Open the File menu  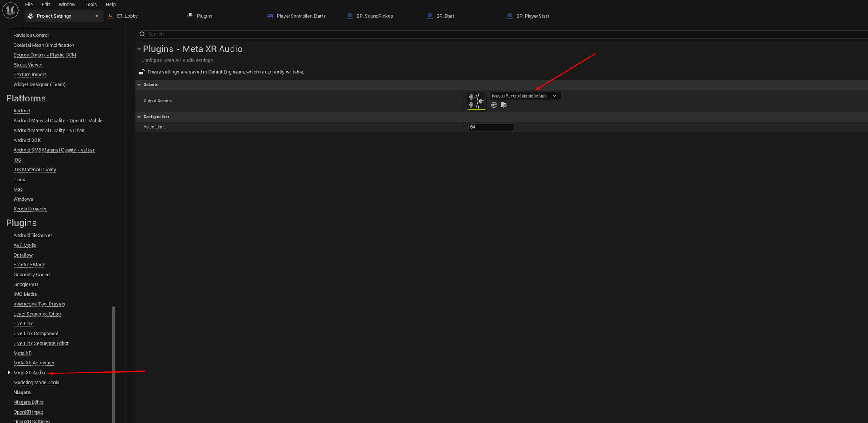coord(29,4)
